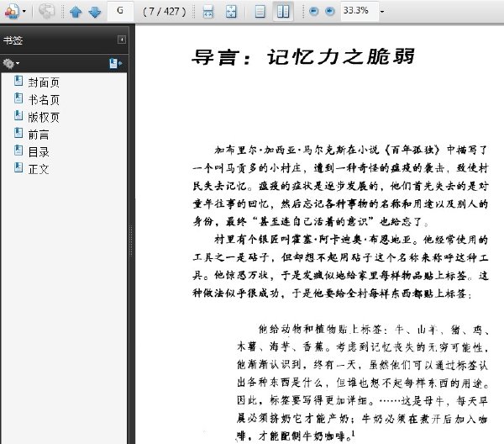Click the bookmark icon beside 正文
The width and height of the screenshot is (504, 444).
click(18, 167)
